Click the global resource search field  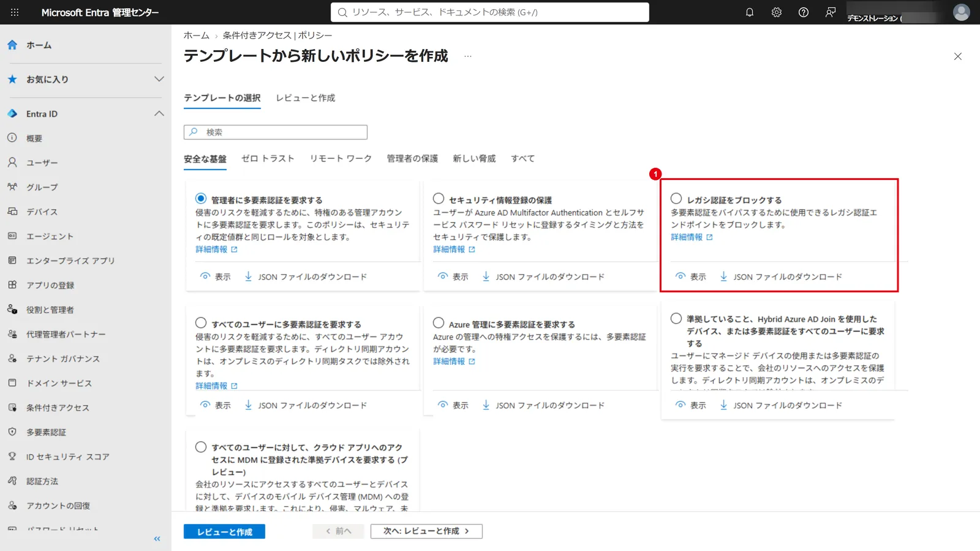point(490,12)
